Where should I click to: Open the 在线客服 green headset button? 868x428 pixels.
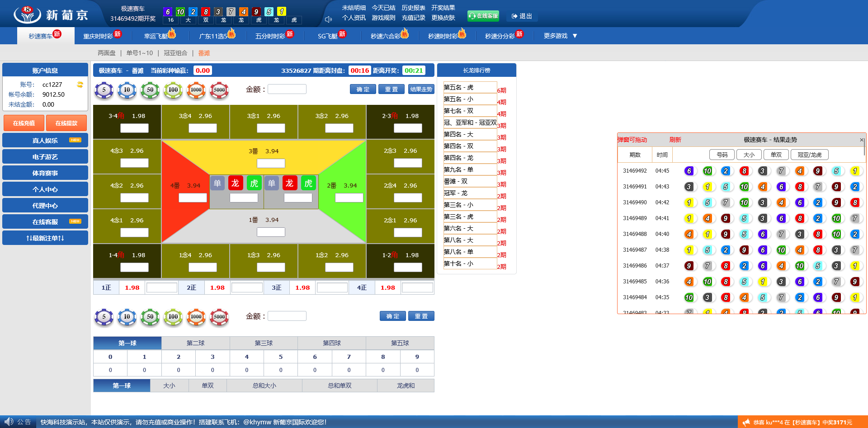point(483,16)
